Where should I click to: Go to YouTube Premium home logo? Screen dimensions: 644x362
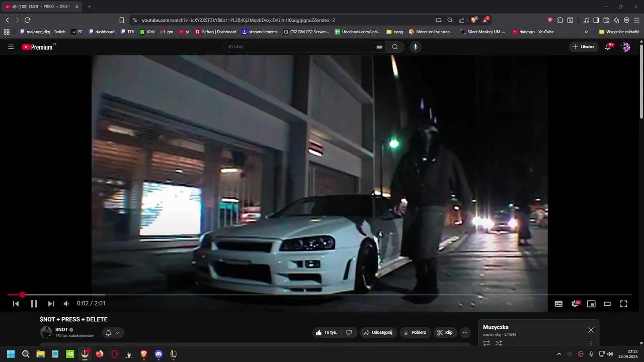(x=38, y=47)
